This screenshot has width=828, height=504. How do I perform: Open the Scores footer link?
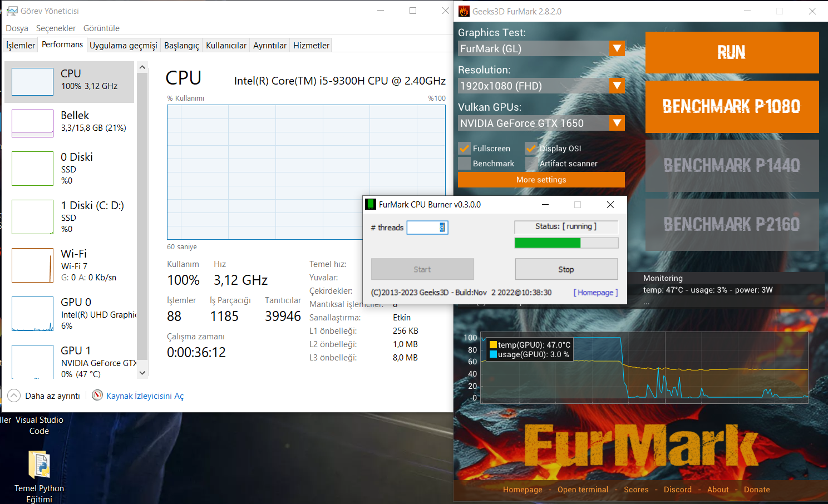click(636, 490)
